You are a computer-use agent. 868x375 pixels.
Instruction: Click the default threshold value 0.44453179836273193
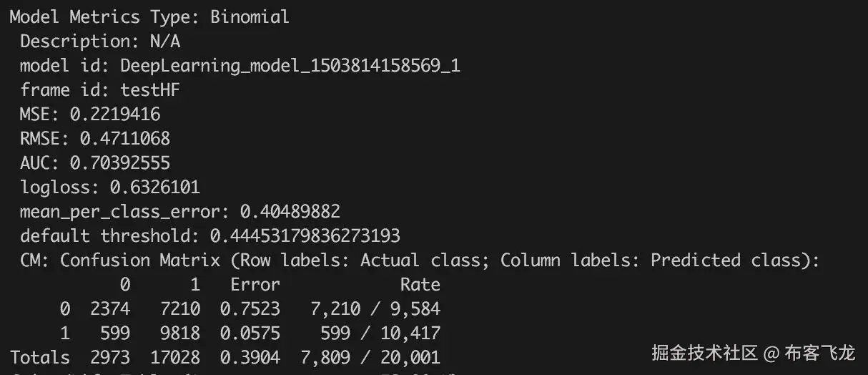coord(305,236)
